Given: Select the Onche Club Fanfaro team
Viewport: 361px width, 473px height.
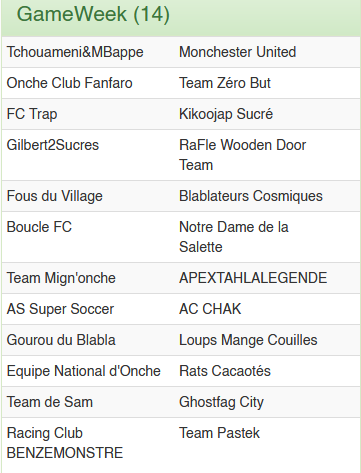Looking at the screenshot, I should (69, 83).
